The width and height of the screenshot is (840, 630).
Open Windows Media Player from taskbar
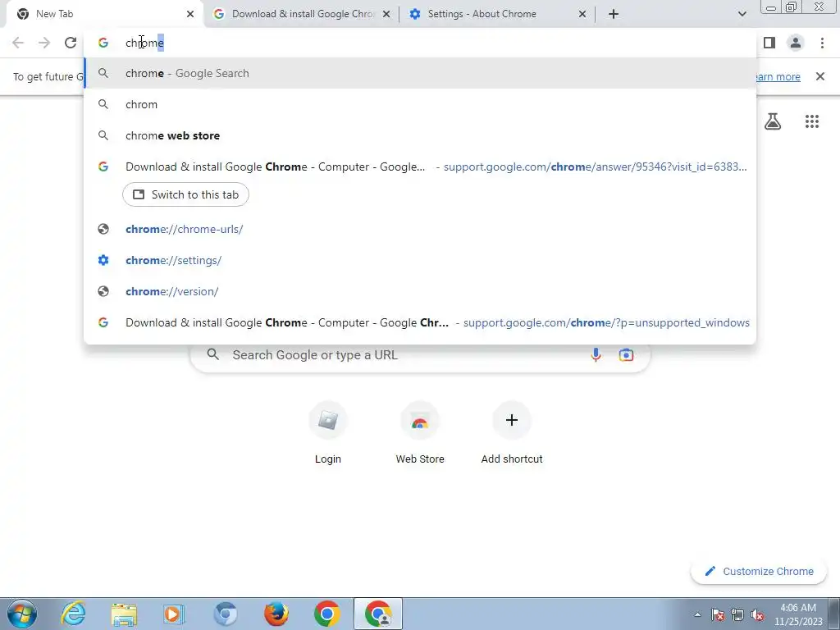(174, 614)
